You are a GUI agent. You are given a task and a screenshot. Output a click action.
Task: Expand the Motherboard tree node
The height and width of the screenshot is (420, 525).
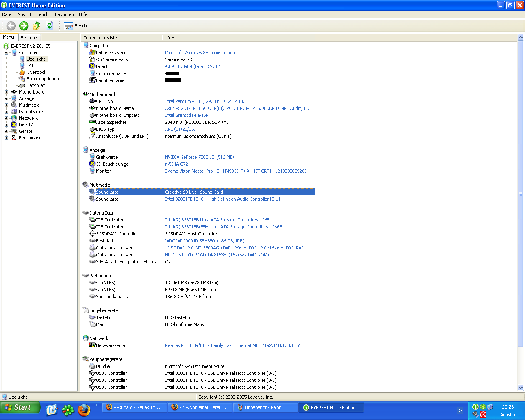[x=6, y=92]
